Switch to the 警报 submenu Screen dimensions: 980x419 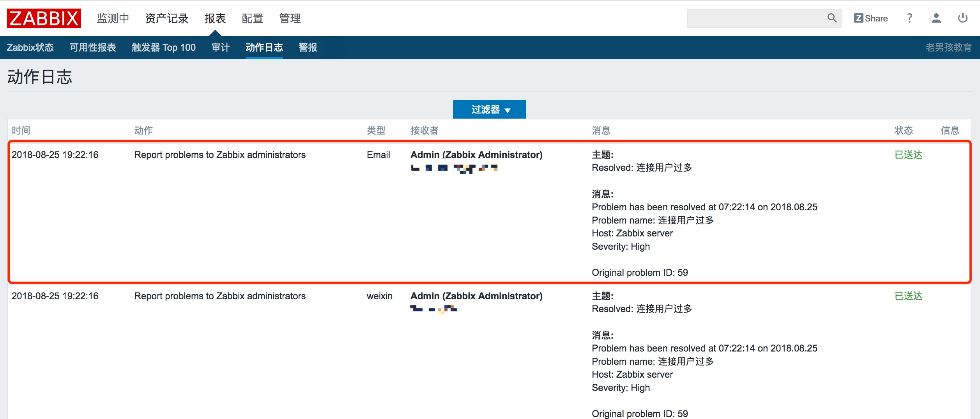308,48
